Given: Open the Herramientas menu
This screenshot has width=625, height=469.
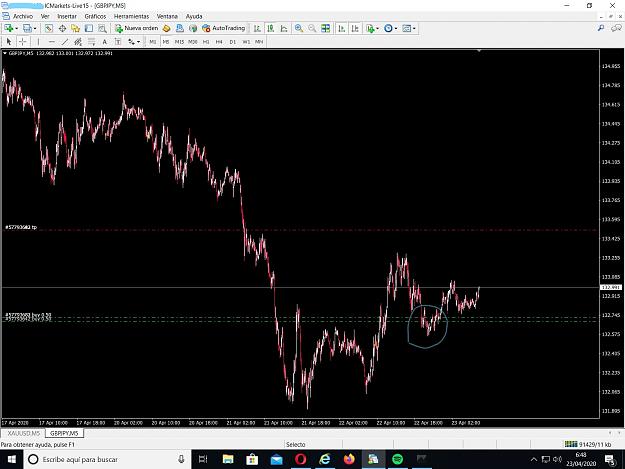Looking at the screenshot, I should [131, 16].
